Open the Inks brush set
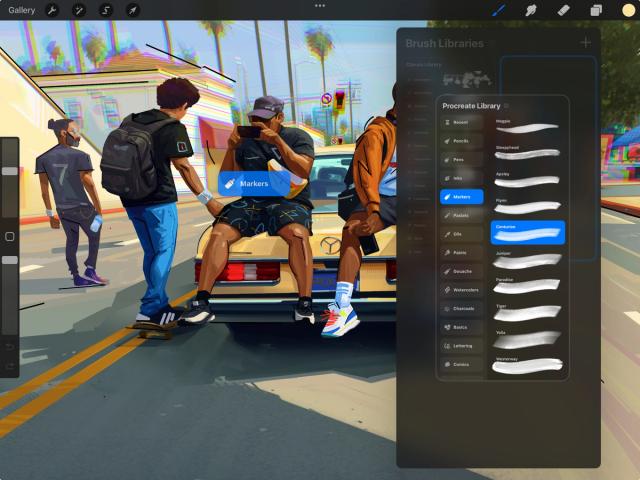The width and height of the screenshot is (640, 480). [x=462, y=178]
